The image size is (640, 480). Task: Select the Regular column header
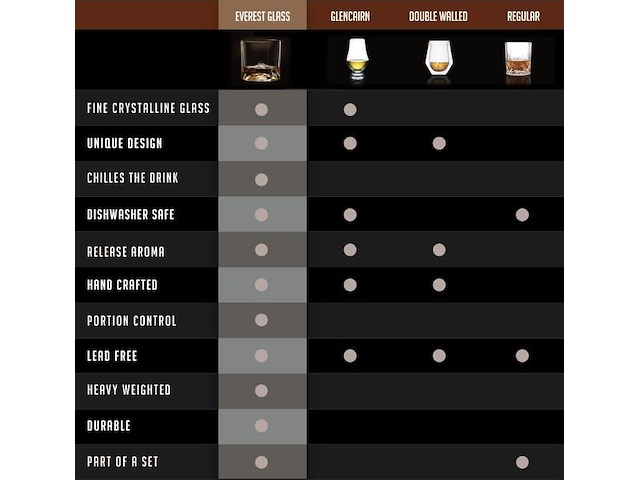522,16
